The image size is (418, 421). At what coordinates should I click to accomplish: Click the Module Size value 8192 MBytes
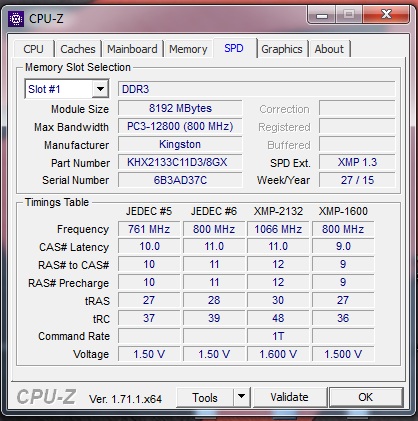(180, 108)
